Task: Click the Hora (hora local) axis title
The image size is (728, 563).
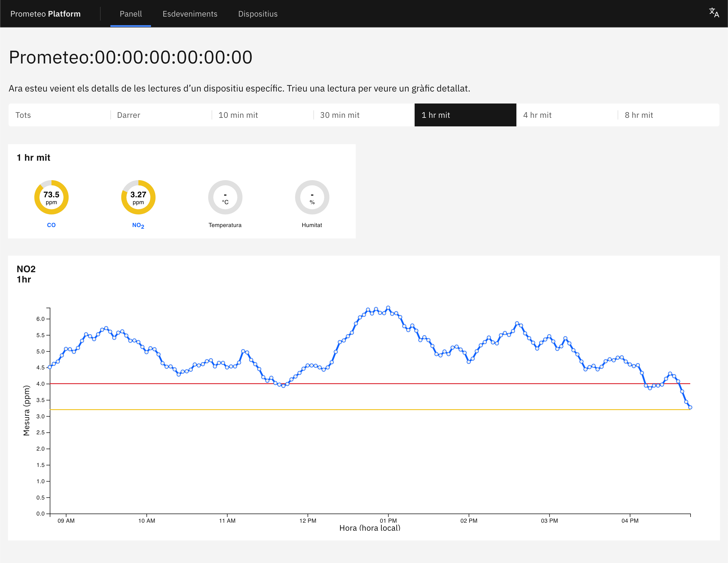Action: [x=370, y=528]
